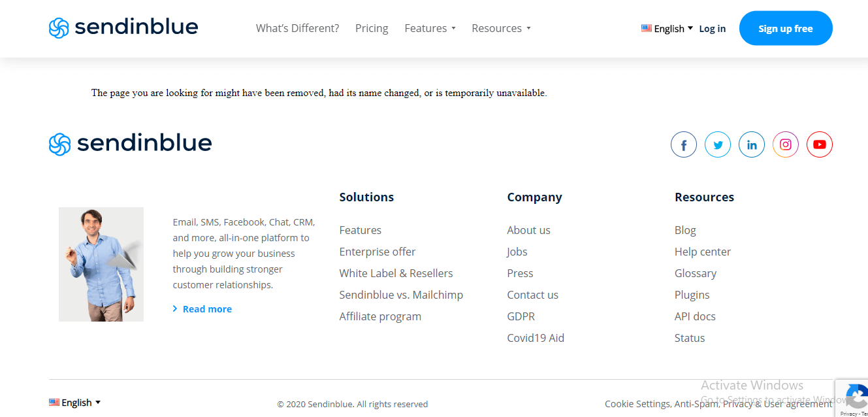
Task: Click the Sendinblue logo in footer
Action: click(x=131, y=144)
